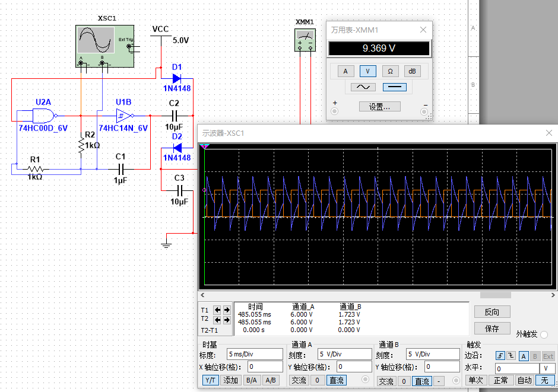Select the XSC1 oscilloscope instrument on the schematic
Viewport: 558px width, 392px height.
(x=105, y=46)
